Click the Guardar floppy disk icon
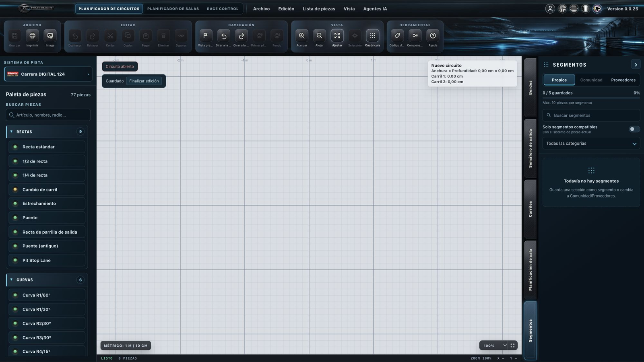This screenshot has width=644, height=362. [14, 36]
